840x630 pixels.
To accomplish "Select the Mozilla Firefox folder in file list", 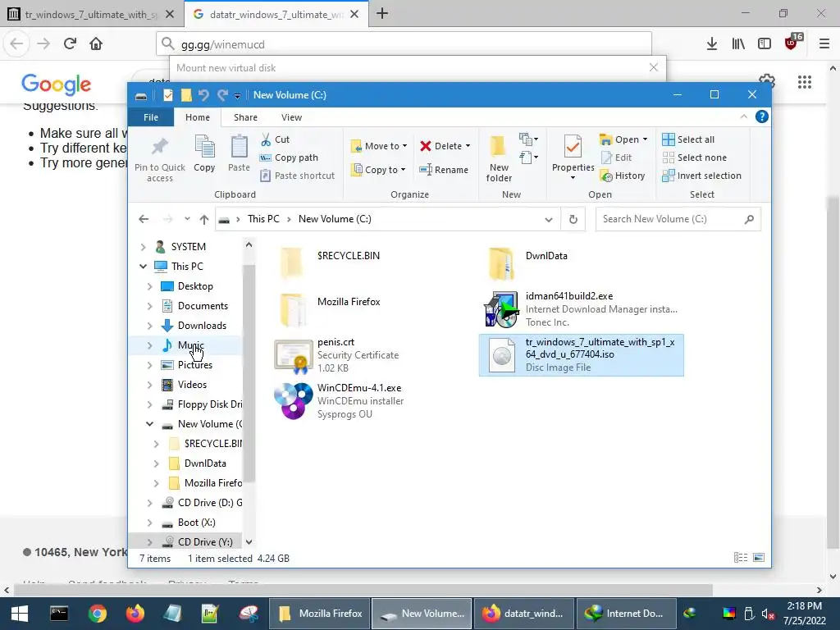I will click(x=330, y=308).
